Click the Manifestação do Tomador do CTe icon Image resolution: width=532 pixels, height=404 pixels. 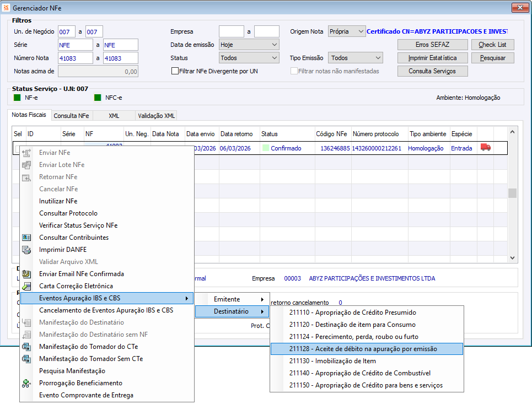click(x=26, y=347)
